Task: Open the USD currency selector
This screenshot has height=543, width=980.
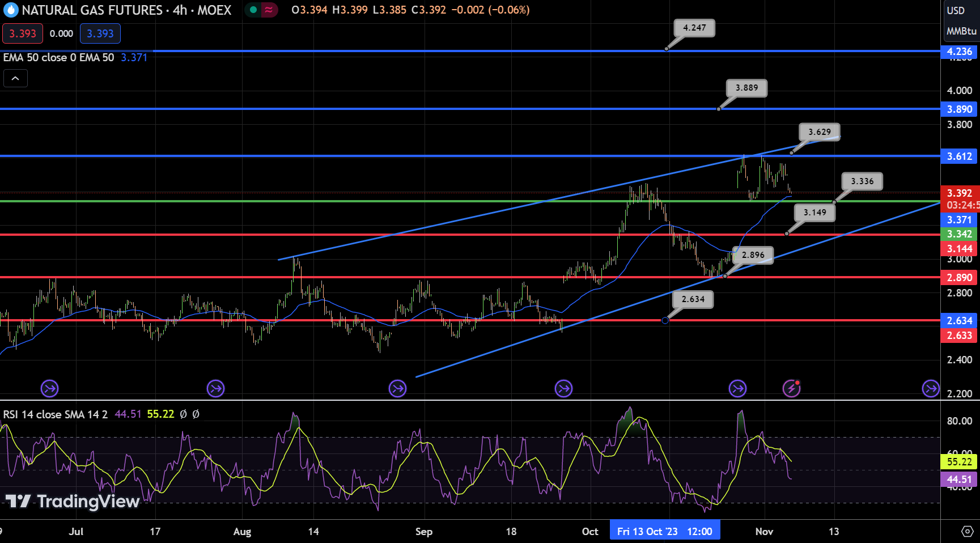Action: click(956, 10)
